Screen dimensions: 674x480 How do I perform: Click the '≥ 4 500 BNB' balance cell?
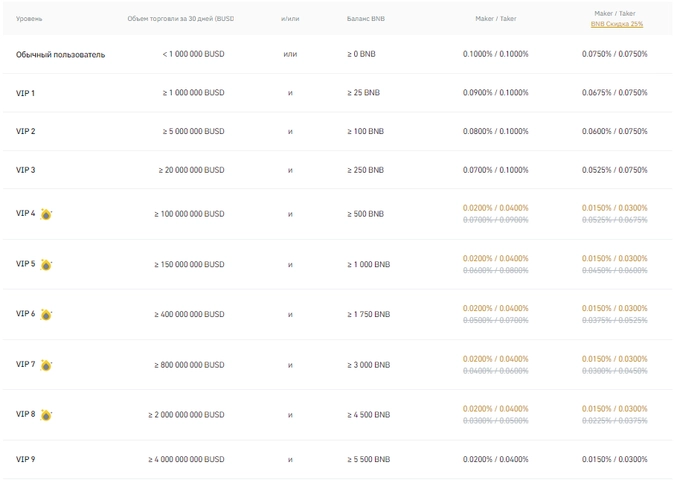click(368, 415)
